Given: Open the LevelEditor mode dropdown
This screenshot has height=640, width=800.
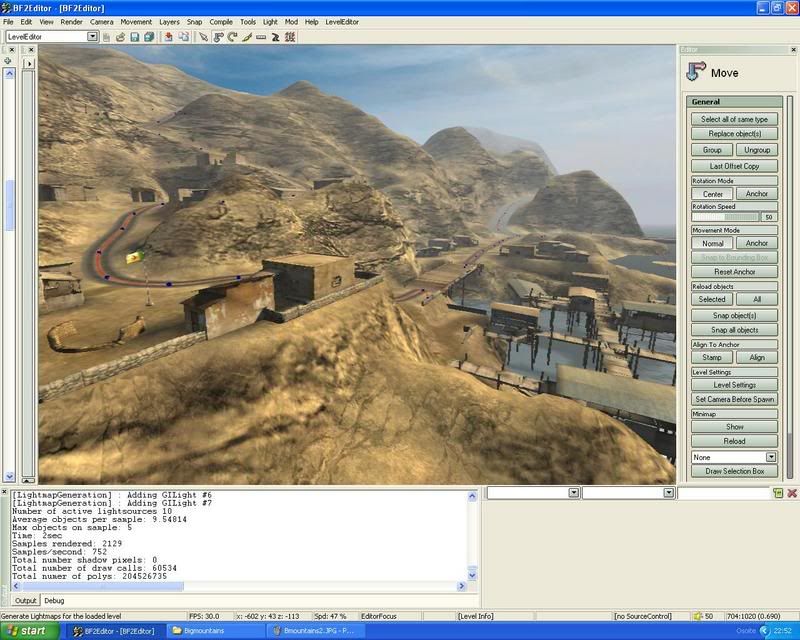Looking at the screenshot, I should point(92,37).
